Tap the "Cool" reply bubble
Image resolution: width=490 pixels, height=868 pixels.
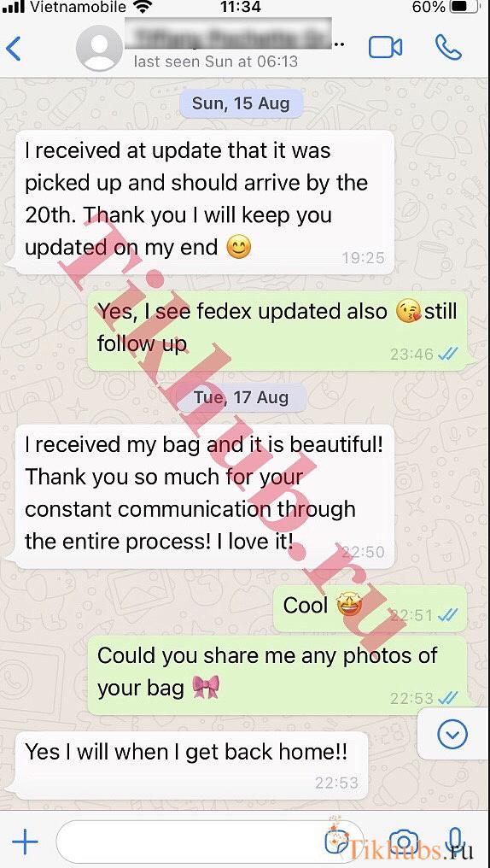[x=370, y=607]
